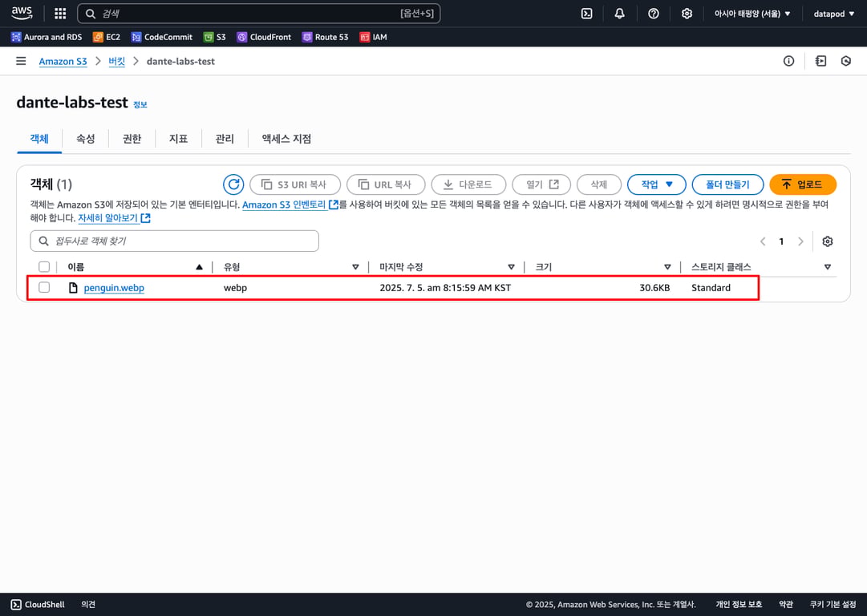Toggle the hamburger side navigation menu
Image resolution: width=867 pixels, height=616 pixels.
tap(21, 61)
